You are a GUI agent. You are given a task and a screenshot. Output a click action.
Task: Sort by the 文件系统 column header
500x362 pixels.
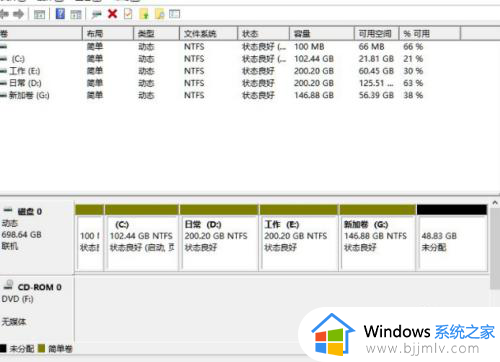click(209, 34)
